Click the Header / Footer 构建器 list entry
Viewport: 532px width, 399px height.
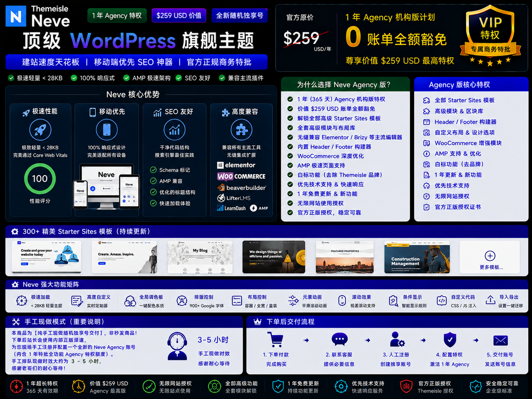[x=460, y=122]
